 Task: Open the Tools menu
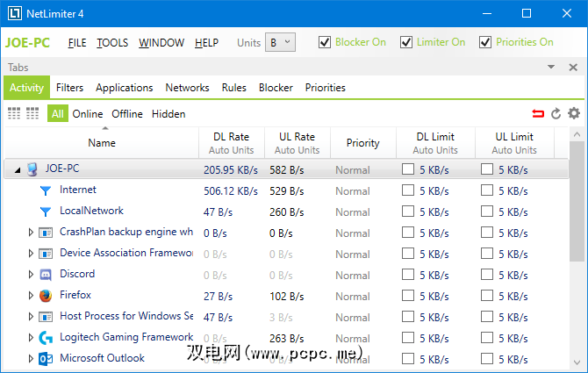112,42
